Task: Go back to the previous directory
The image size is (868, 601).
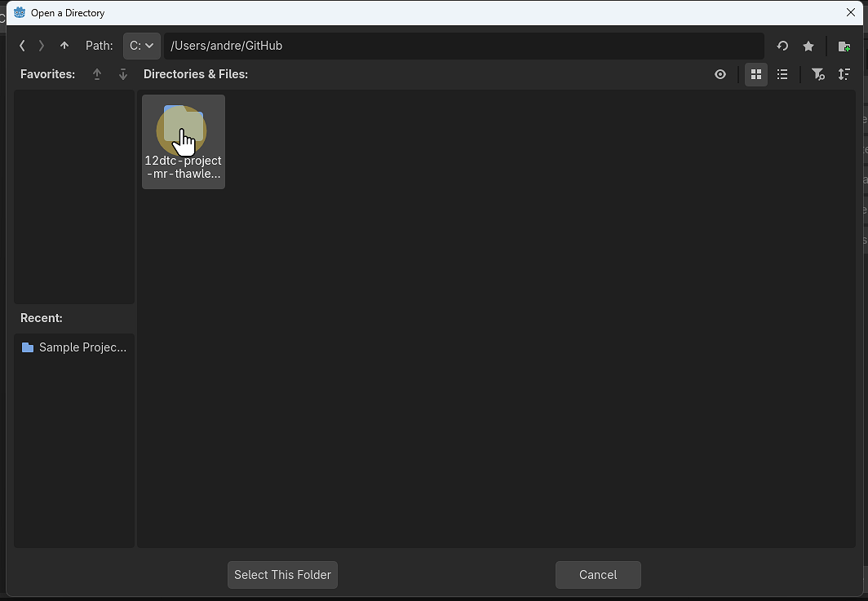Action: pos(22,46)
